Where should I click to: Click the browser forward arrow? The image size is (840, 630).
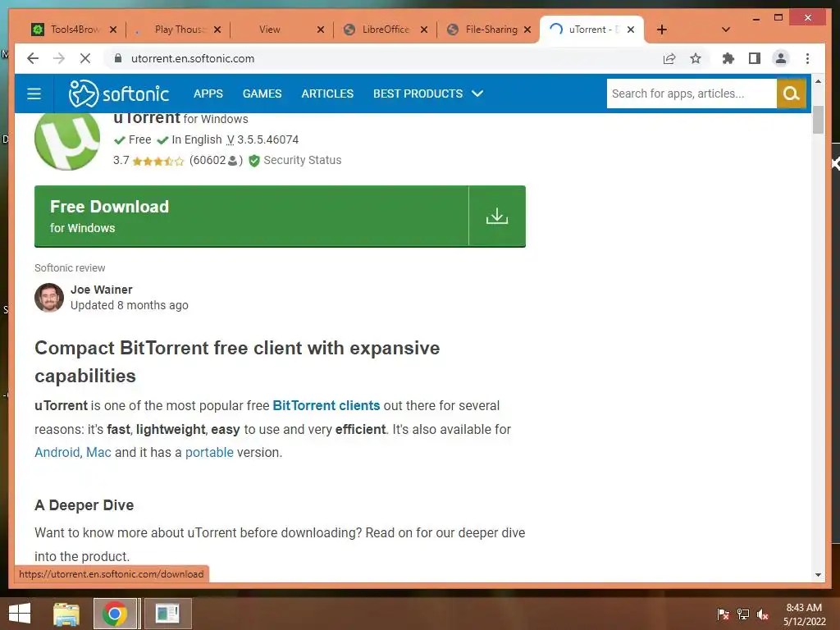point(59,58)
